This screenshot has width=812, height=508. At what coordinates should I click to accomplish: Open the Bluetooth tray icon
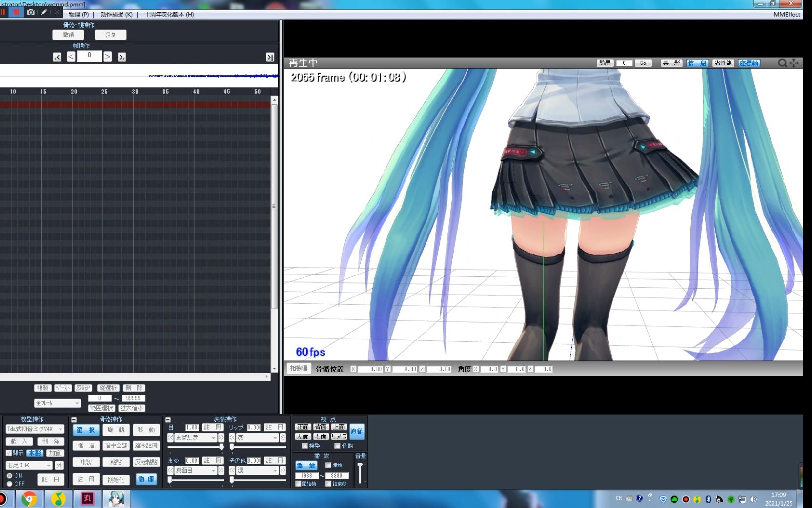click(x=708, y=499)
